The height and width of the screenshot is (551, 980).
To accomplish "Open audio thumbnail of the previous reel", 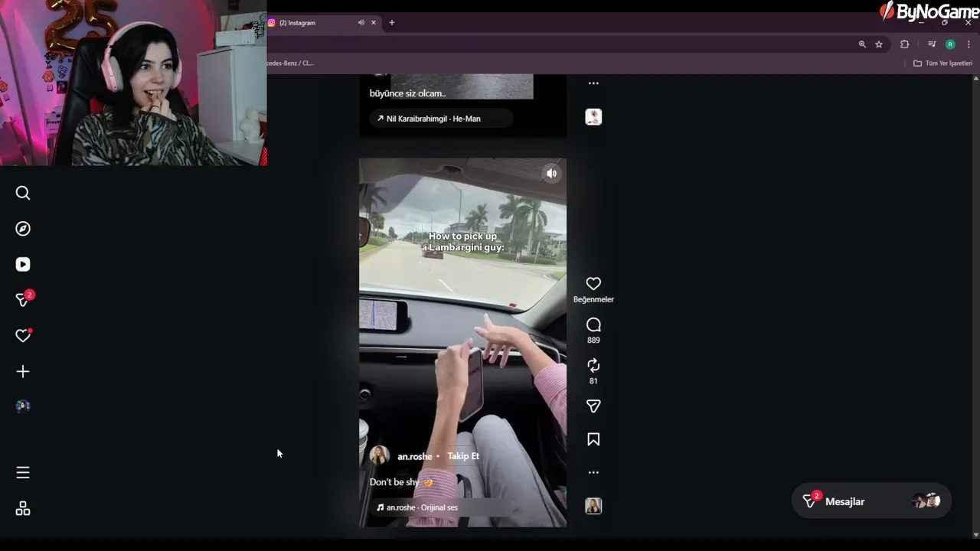I will (x=593, y=116).
